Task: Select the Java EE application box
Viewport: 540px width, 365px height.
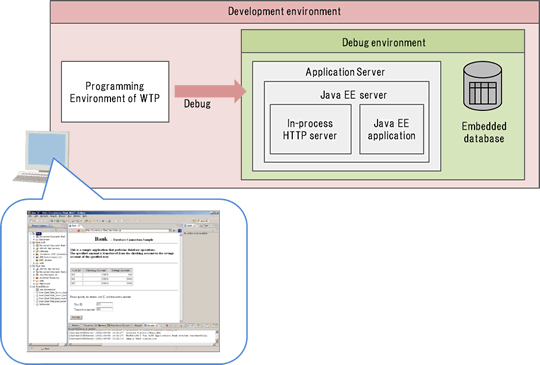Action: tap(392, 129)
